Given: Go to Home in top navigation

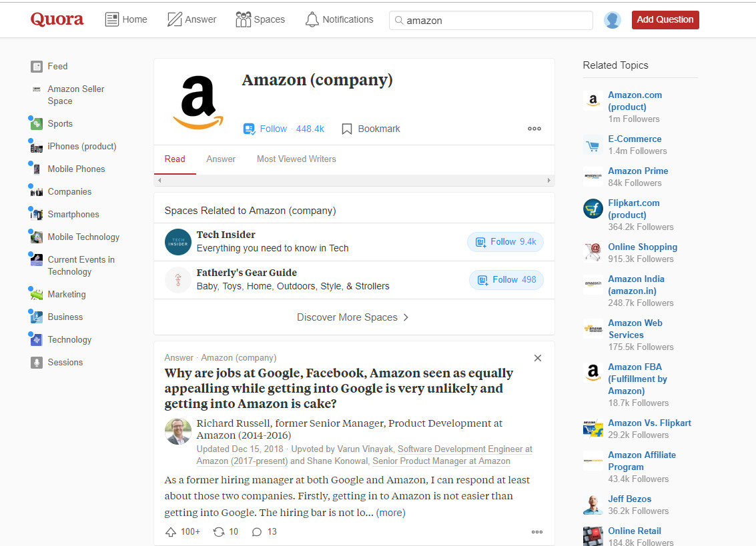Looking at the screenshot, I should pos(126,19).
